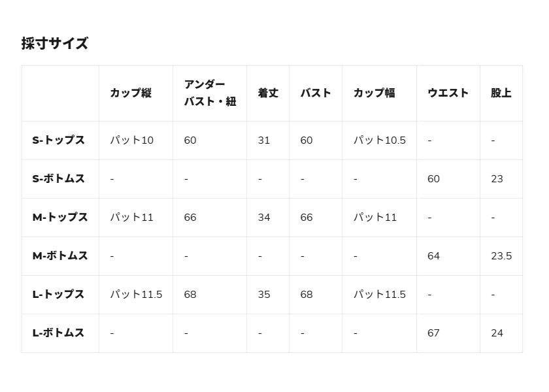
Task: Select the S-トップス row label
Action: (59, 140)
